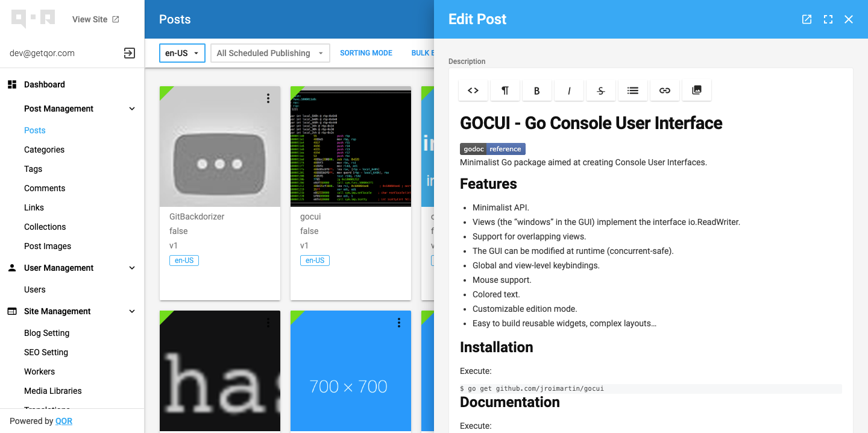This screenshot has width=868, height=433.
Task: Insert an image into description
Action: click(x=697, y=90)
